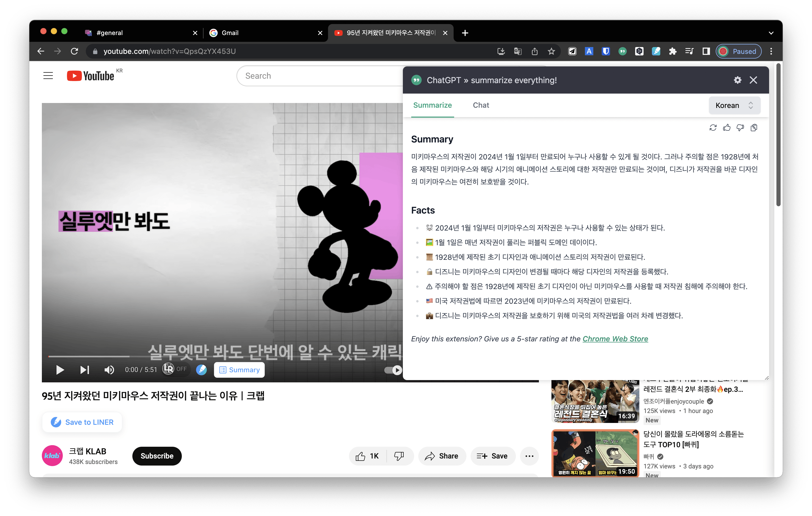Toggle the autoplay switch

click(393, 370)
